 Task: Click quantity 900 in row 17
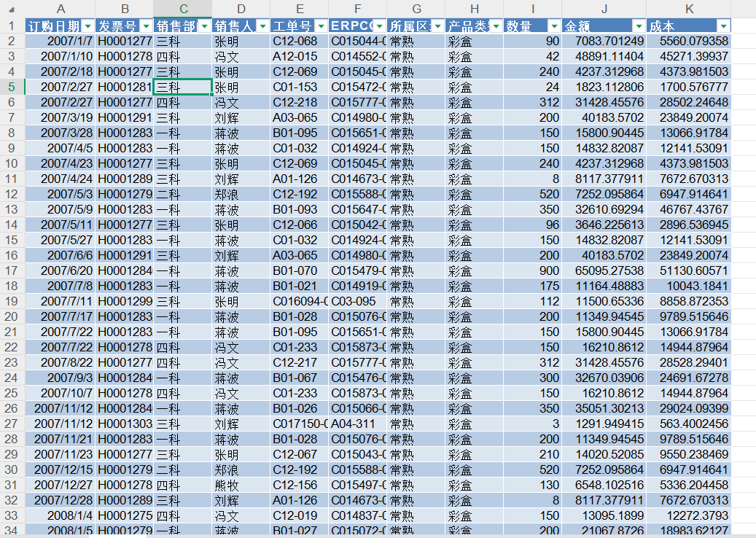[x=533, y=271]
